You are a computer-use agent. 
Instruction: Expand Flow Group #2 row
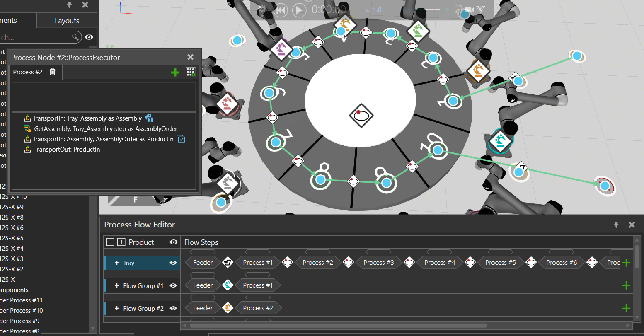click(117, 308)
